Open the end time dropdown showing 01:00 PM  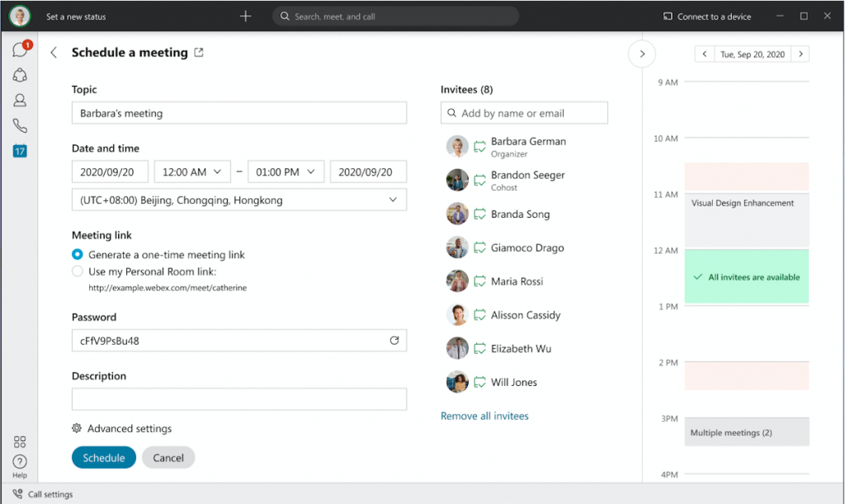click(x=286, y=172)
